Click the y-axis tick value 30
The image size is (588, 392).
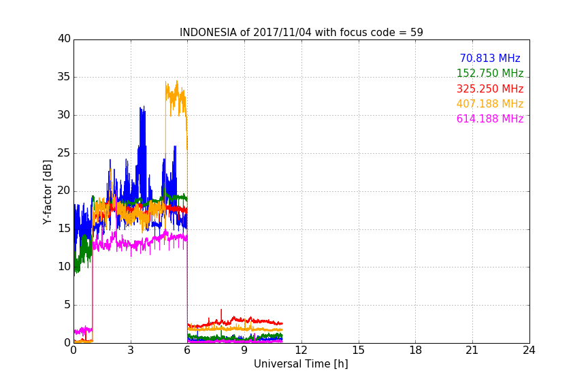[x=64, y=115]
